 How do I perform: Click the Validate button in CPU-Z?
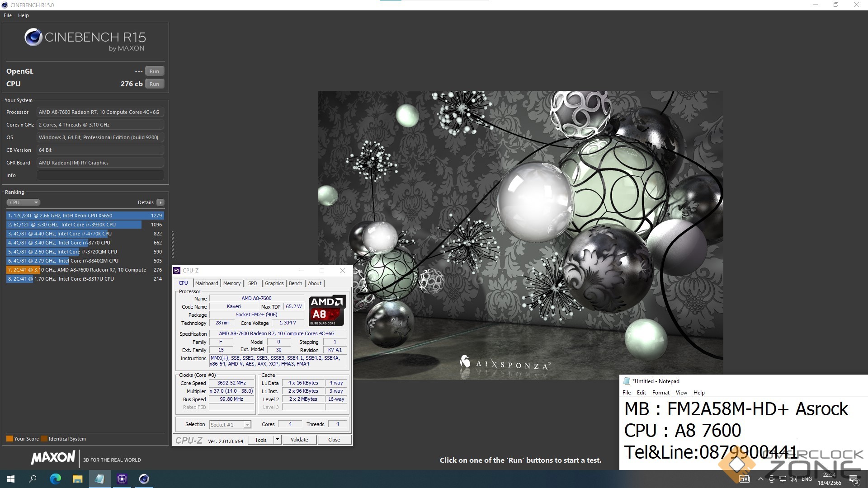pyautogui.click(x=299, y=440)
